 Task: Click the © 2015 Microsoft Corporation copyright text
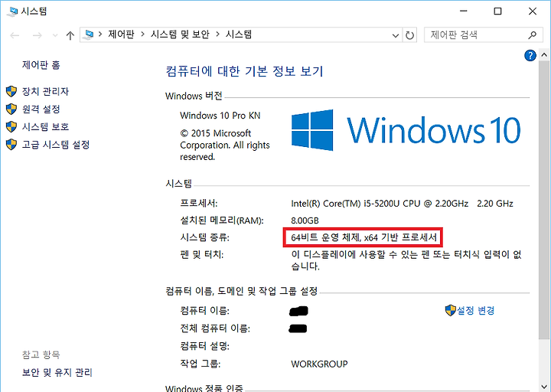pos(225,145)
